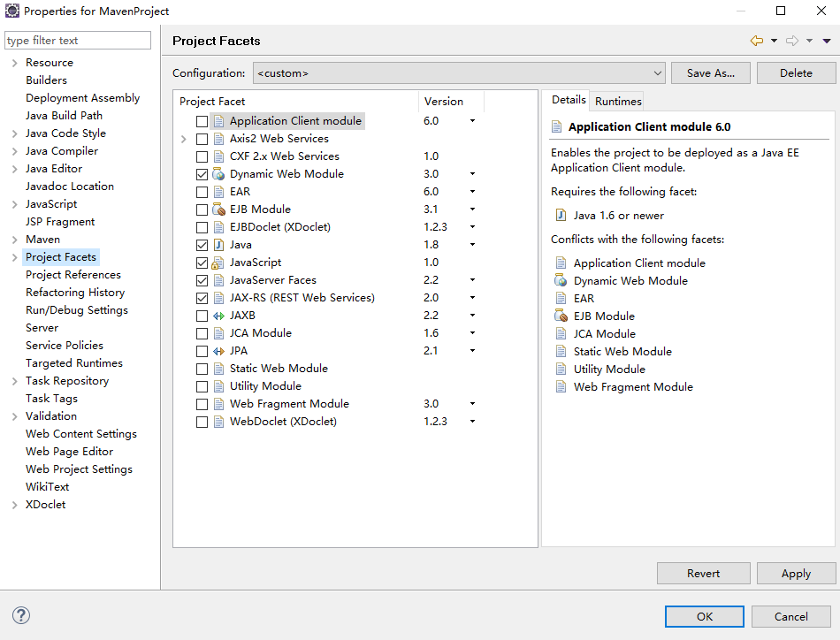The width and height of the screenshot is (840, 640).
Task: Focus the type filter text field
Action: click(78, 40)
